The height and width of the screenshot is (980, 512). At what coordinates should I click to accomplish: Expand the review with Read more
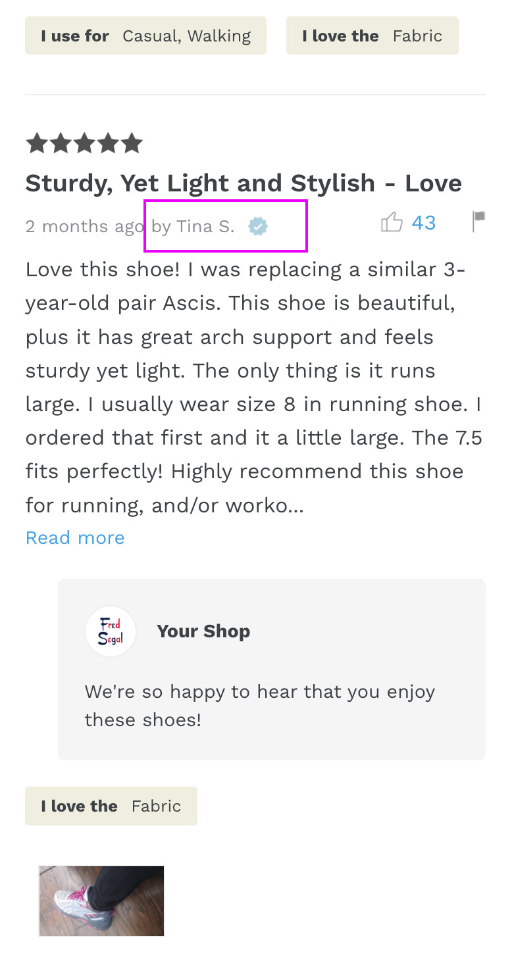75,538
